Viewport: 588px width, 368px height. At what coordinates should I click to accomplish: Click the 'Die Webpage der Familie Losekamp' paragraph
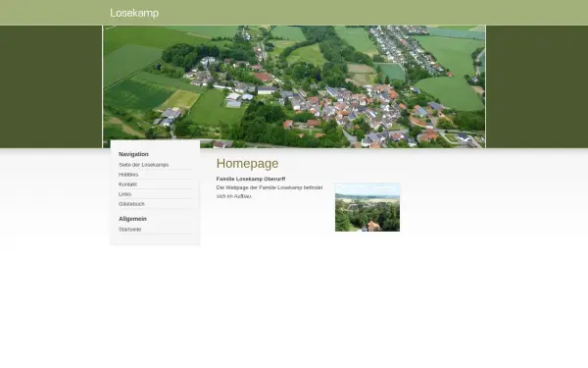pos(269,192)
